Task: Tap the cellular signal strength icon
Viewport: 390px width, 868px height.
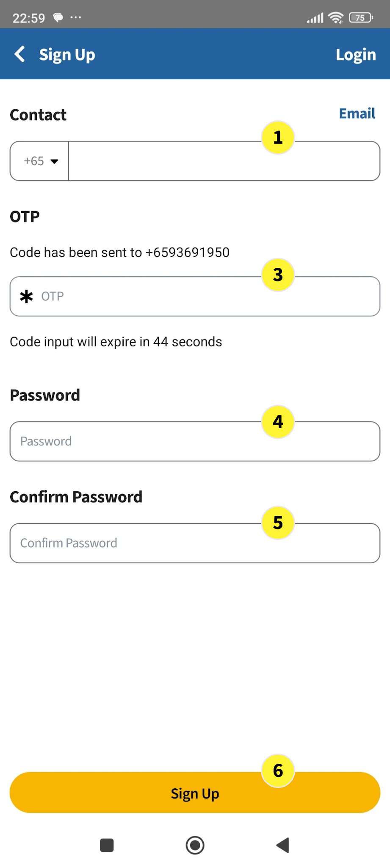Action: pyautogui.click(x=315, y=18)
